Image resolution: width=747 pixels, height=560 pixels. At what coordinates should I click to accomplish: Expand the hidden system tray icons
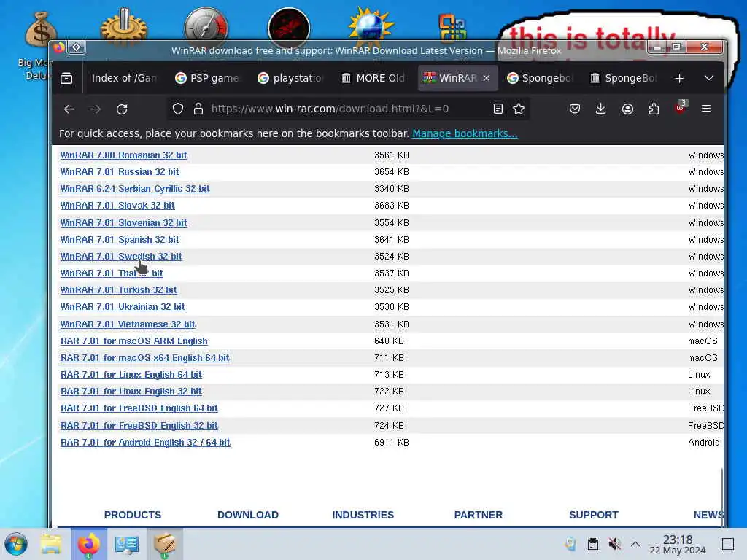(635, 544)
